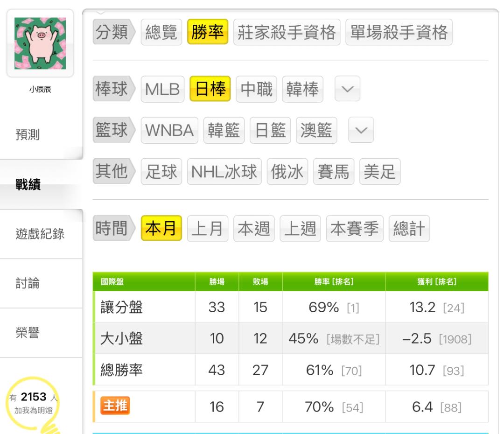Click the 其他 row label
Viewport: 504px width, 434px height.
click(x=114, y=171)
